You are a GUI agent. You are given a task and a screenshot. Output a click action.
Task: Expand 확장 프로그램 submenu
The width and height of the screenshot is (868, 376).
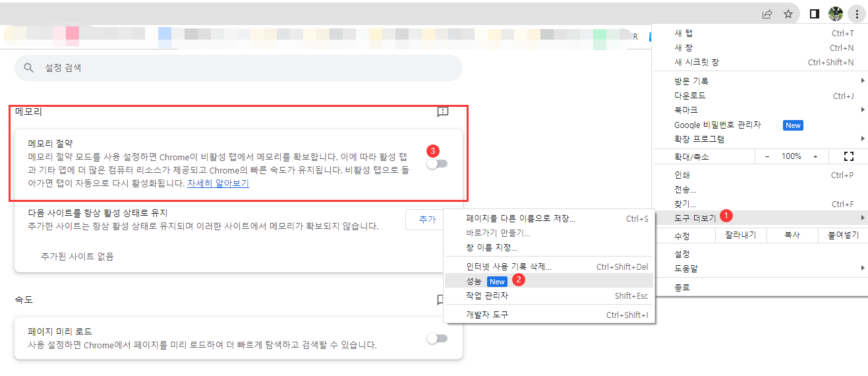coord(760,139)
